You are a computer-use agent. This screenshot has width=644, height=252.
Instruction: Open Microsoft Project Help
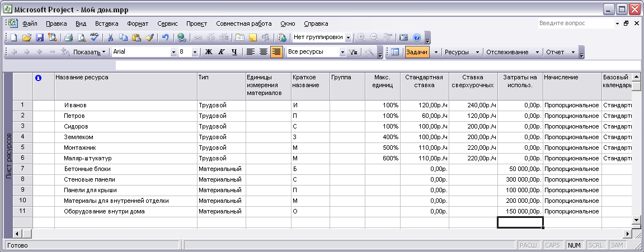tap(417, 38)
